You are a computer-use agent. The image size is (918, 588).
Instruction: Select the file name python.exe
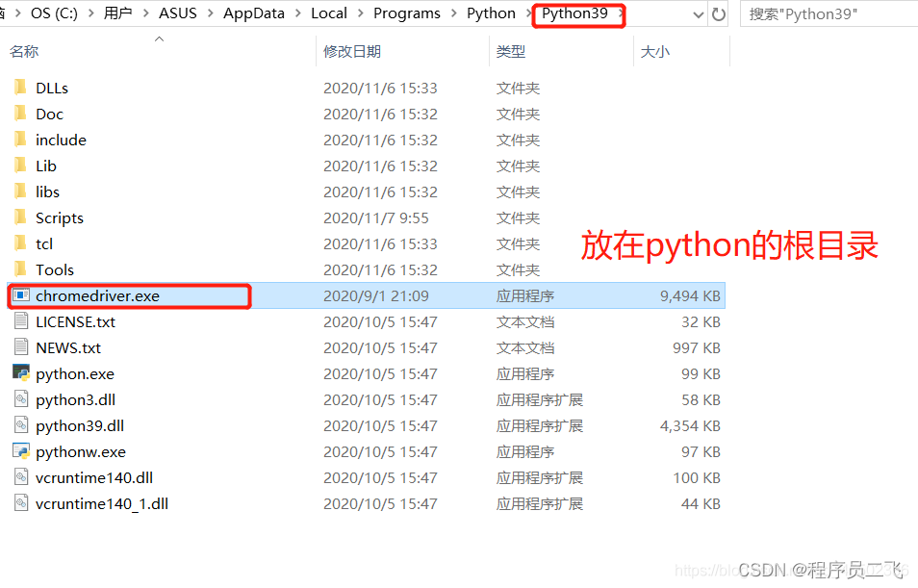click(75, 373)
